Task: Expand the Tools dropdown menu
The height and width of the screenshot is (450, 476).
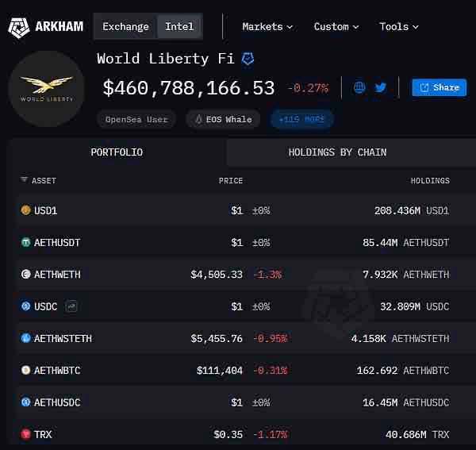Action: (399, 27)
